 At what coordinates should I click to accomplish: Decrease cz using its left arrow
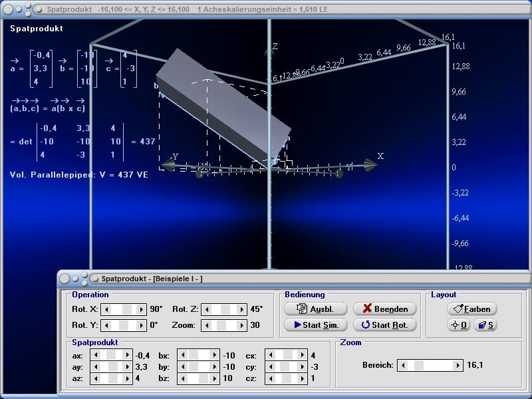tap(271, 378)
